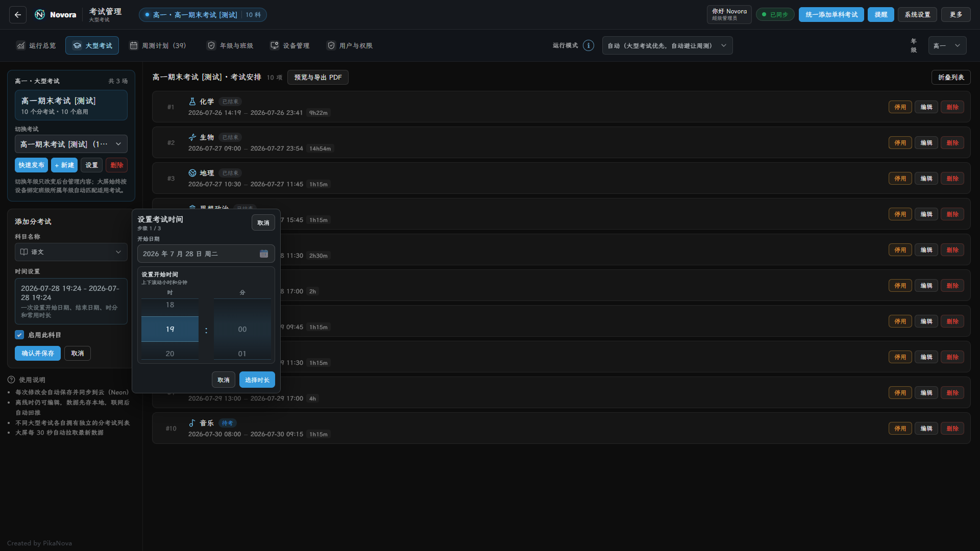The width and height of the screenshot is (980, 551).
Task: Click the help icon beside 使用说明
Action: pyautogui.click(x=11, y=380)
